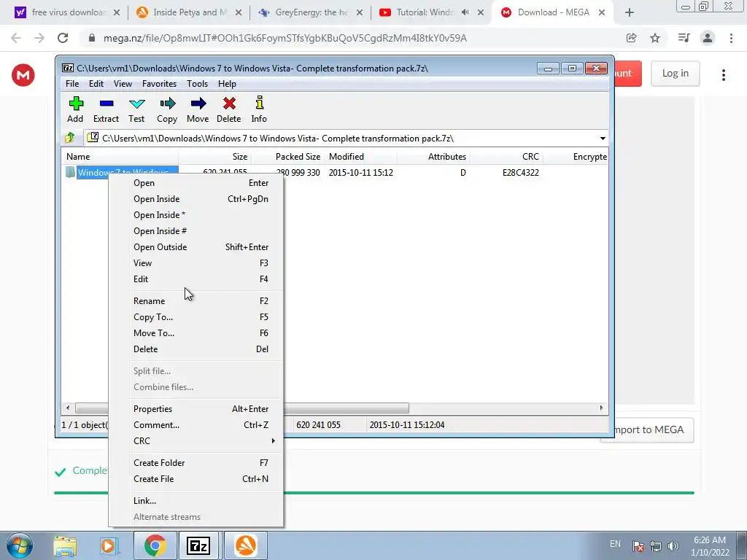Select Move To... in context menu
Viewport: 747px width, 560px height.
click(196, 332)
